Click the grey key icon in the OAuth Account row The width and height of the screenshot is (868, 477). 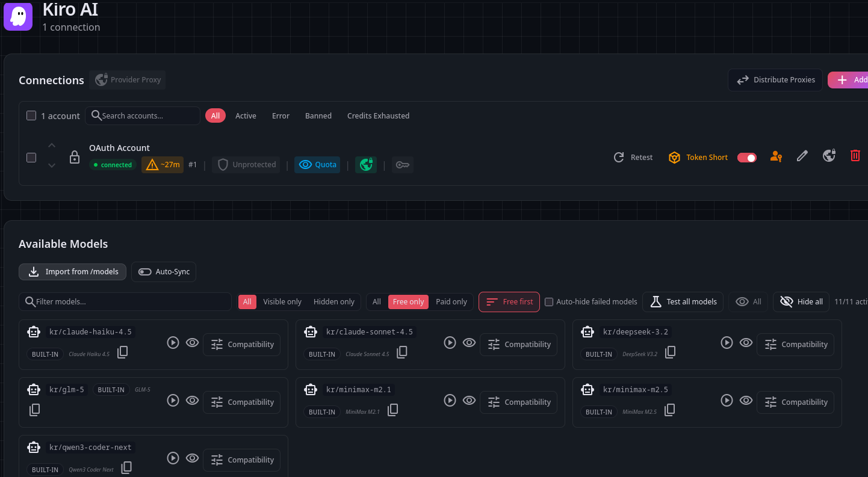point(403,165)
